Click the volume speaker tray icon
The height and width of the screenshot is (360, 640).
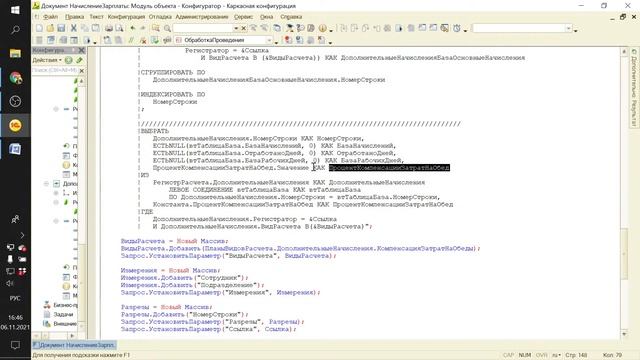[10, 283]
